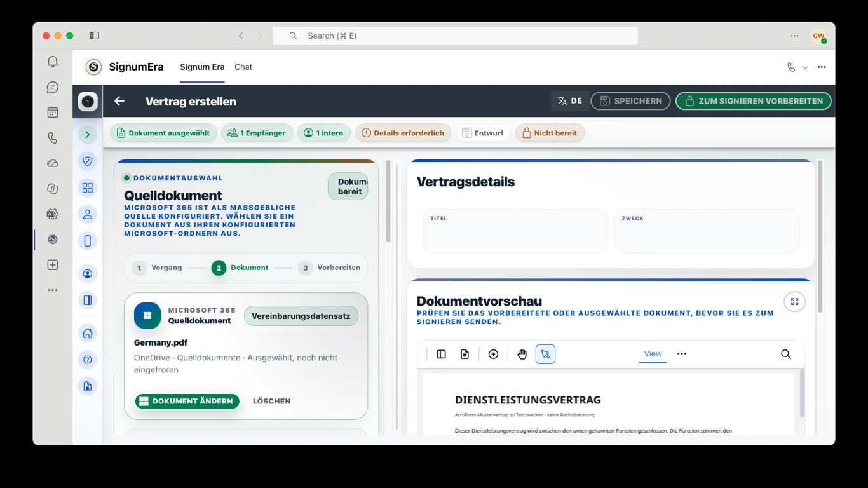Open the call options chevron dropdown
The image size is (868, 488).
point(805,67)
